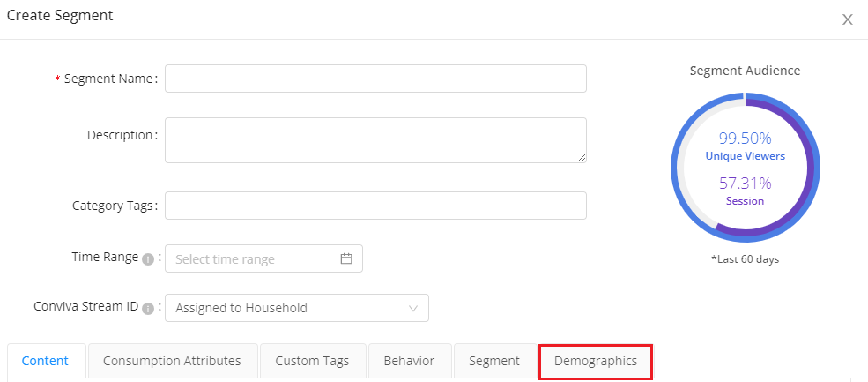Viewport: 868px width, 382px height.
Task: Focus the Segment Name field
Action: pyautogui.click(x=375, y=79)
